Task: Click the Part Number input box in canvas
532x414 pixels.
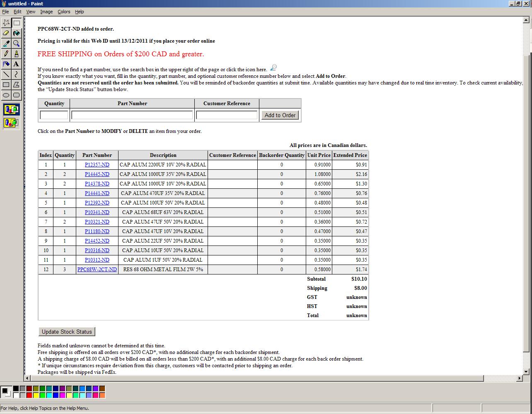Action: click(132, 115)
